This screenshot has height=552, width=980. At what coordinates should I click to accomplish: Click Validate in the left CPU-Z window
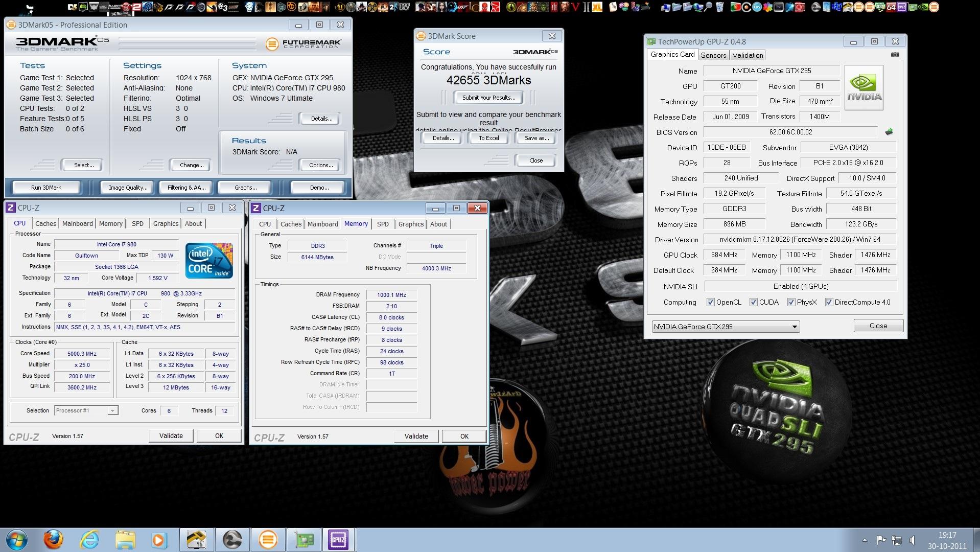point(171,436)
